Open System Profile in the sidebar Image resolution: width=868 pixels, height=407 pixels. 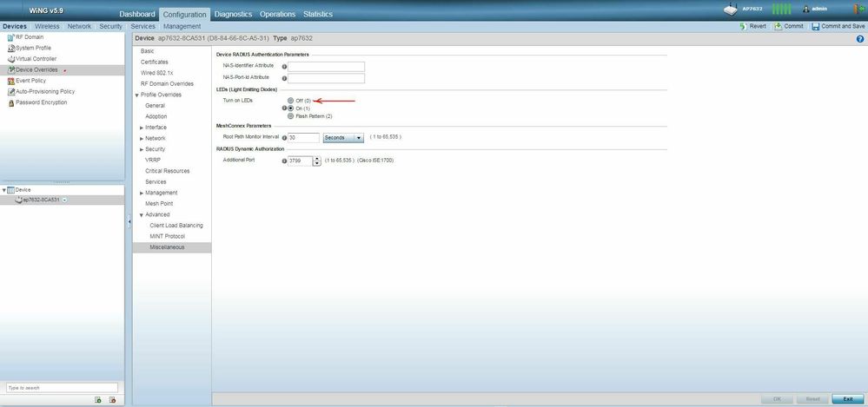33,48
